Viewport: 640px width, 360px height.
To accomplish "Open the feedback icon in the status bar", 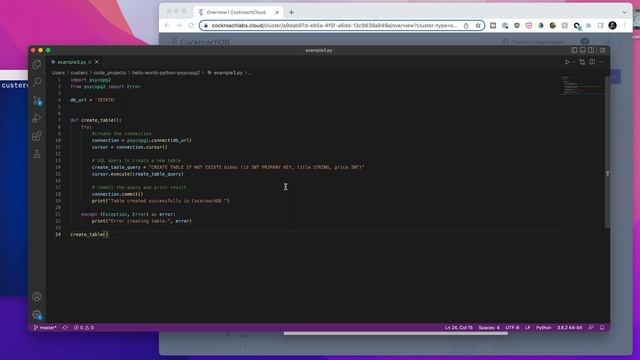I will (x=591, y=328).
